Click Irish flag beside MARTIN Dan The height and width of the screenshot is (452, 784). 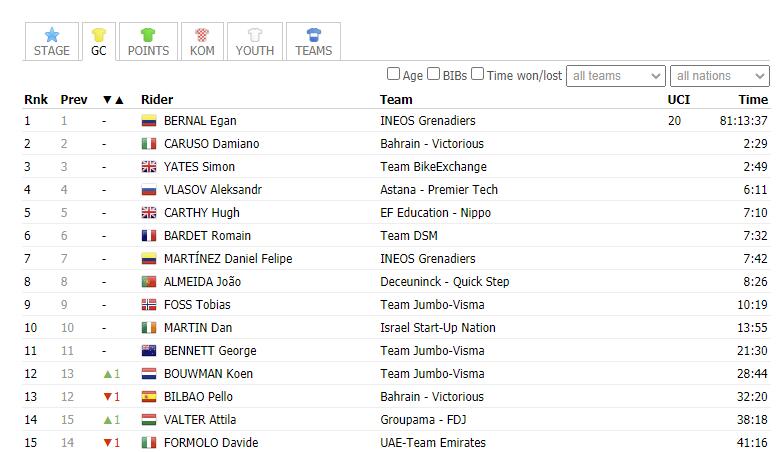pos(149,328)
